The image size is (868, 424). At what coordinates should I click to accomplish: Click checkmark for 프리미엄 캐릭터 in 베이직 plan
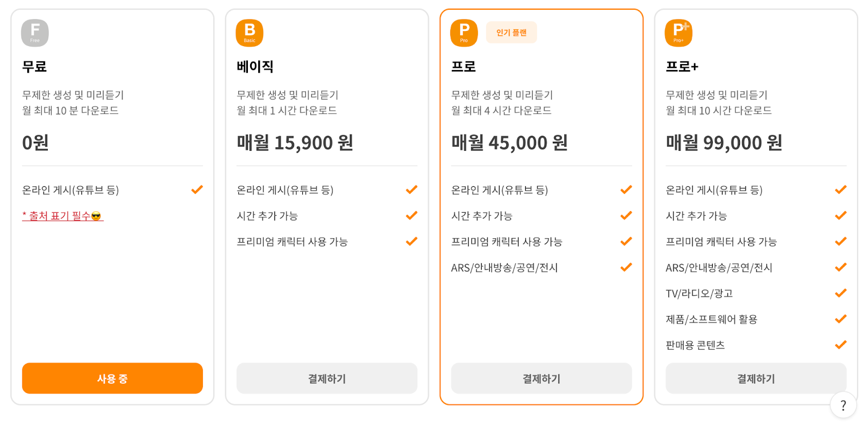click(x=412, y=241)
